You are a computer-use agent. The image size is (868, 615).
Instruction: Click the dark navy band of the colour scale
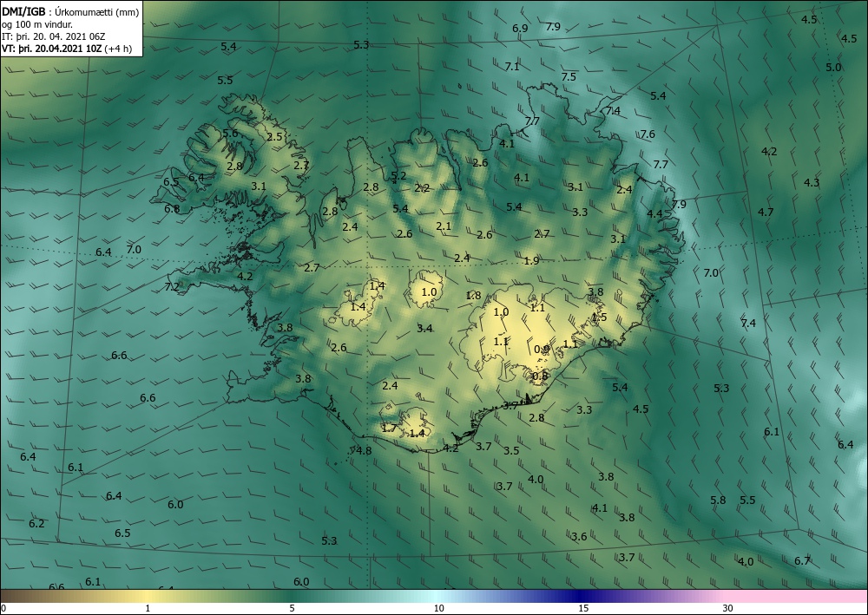582,596
